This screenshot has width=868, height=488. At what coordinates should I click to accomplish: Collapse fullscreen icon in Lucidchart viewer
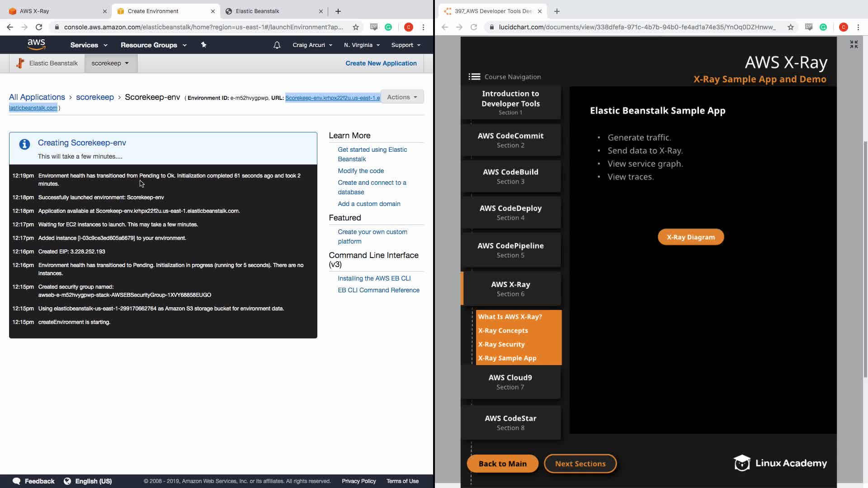(854, 44)
